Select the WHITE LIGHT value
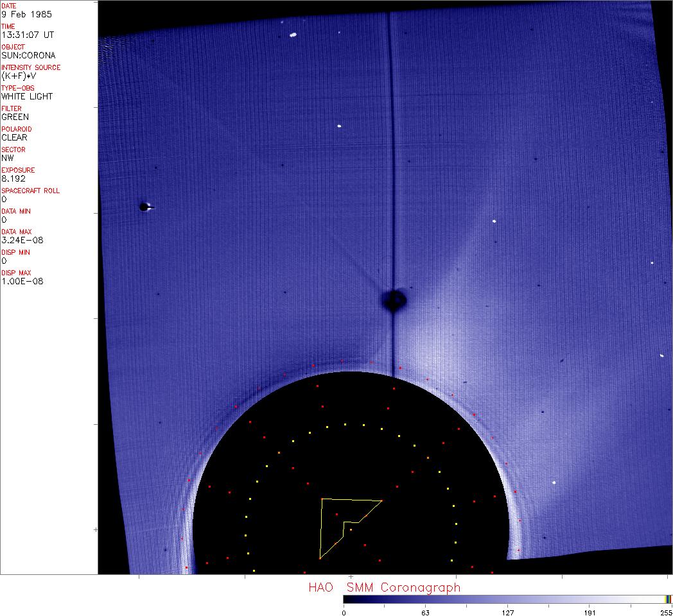 pyautogui.click(x=27, y=96)
